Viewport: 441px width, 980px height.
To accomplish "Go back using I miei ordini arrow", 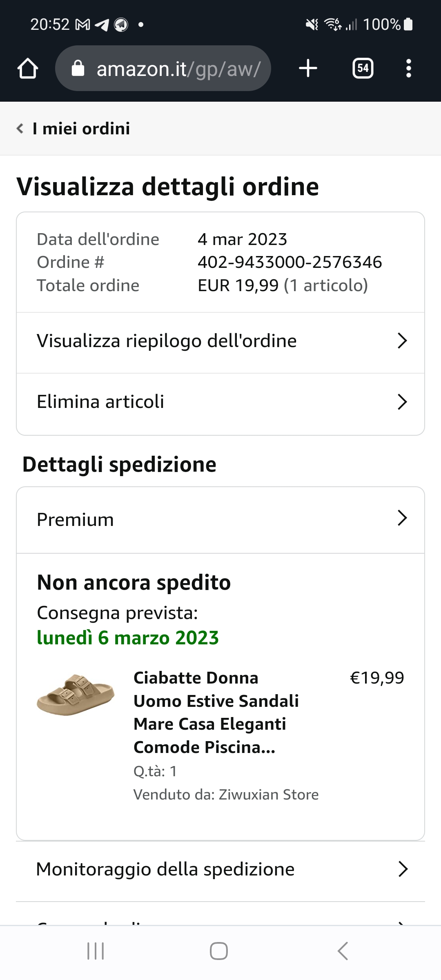I will point(20,129).
